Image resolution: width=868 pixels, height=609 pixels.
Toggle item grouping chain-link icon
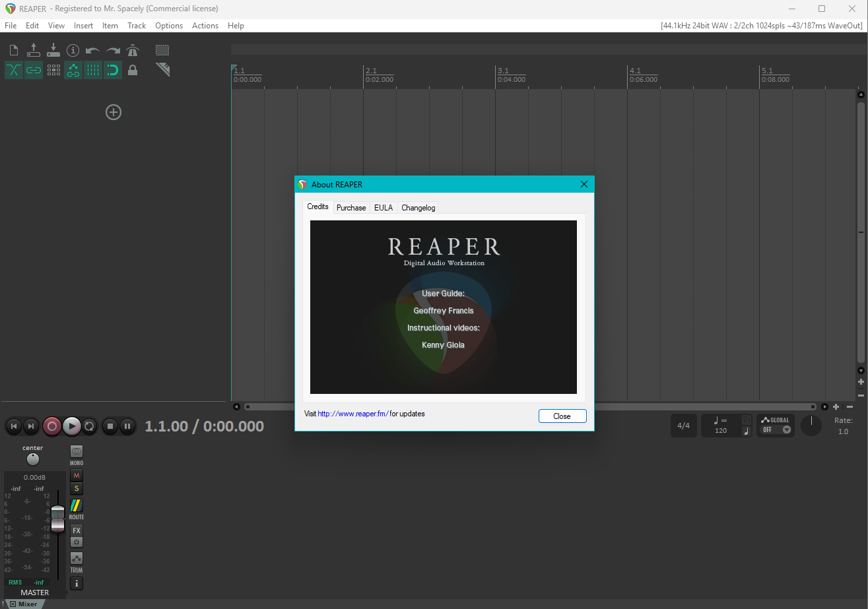[34, 70]
